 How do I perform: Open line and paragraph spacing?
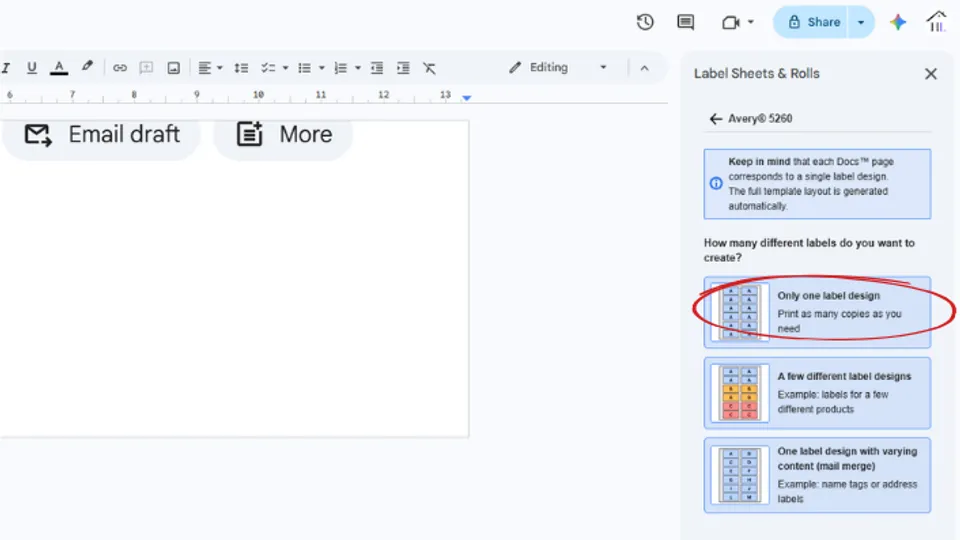[x=241, y=67]
